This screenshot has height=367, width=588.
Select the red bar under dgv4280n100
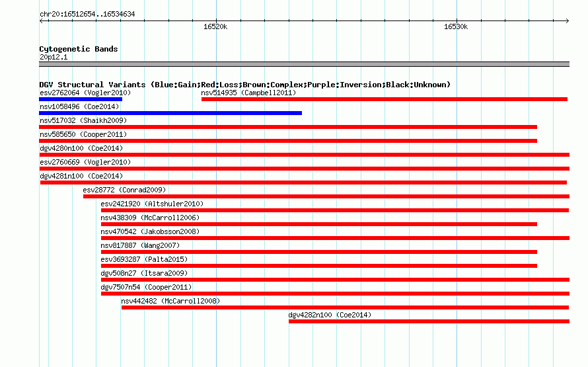point(304,155)
